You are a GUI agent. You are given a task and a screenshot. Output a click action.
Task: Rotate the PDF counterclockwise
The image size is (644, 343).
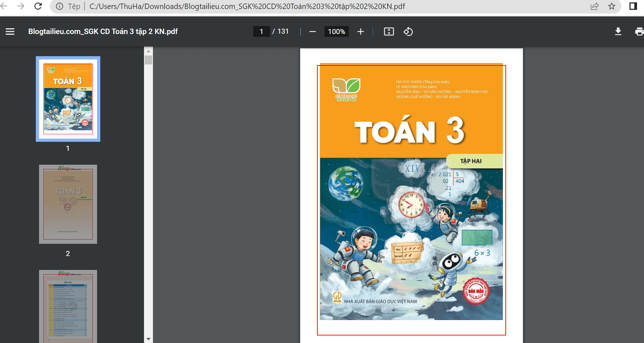coord(408,32)
